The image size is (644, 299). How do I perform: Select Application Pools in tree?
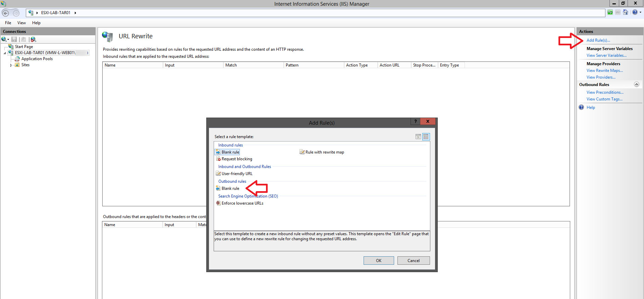37,59
